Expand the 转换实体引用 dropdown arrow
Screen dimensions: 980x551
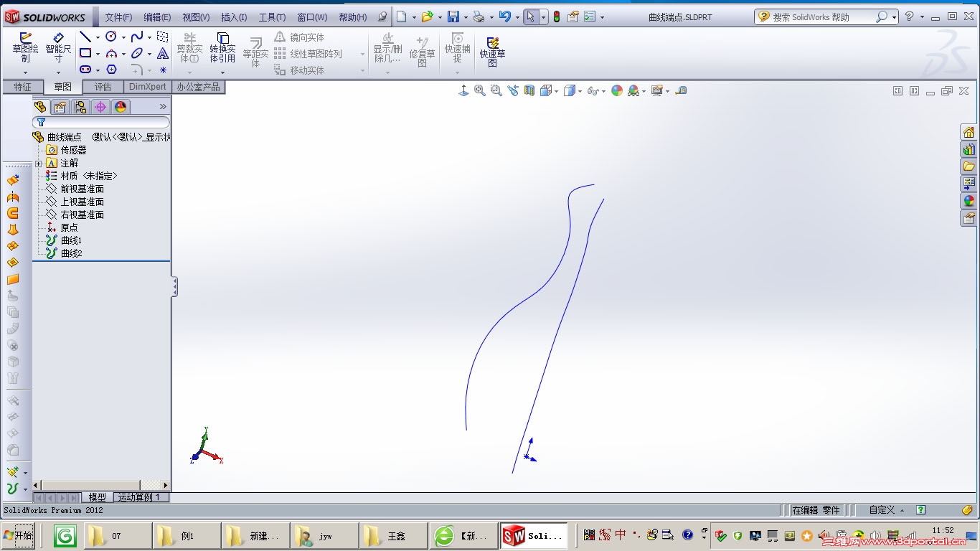click(x=222, y=72)
